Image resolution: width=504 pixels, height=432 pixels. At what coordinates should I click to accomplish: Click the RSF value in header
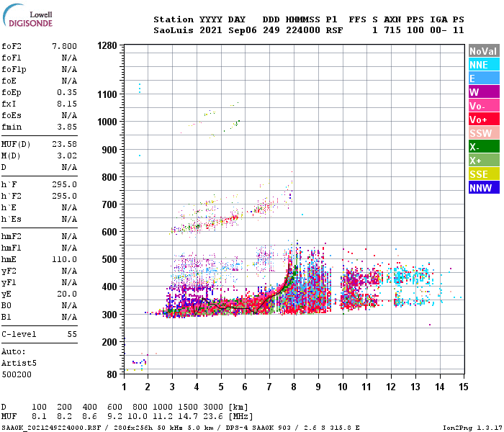pyautogui.click(x=335, y=30)
